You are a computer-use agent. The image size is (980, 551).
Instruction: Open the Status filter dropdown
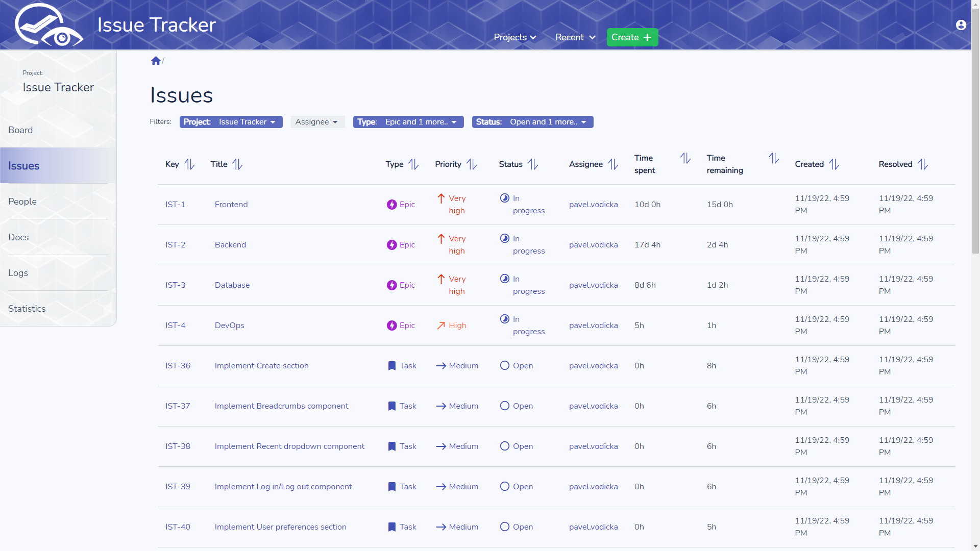(532, 122)
